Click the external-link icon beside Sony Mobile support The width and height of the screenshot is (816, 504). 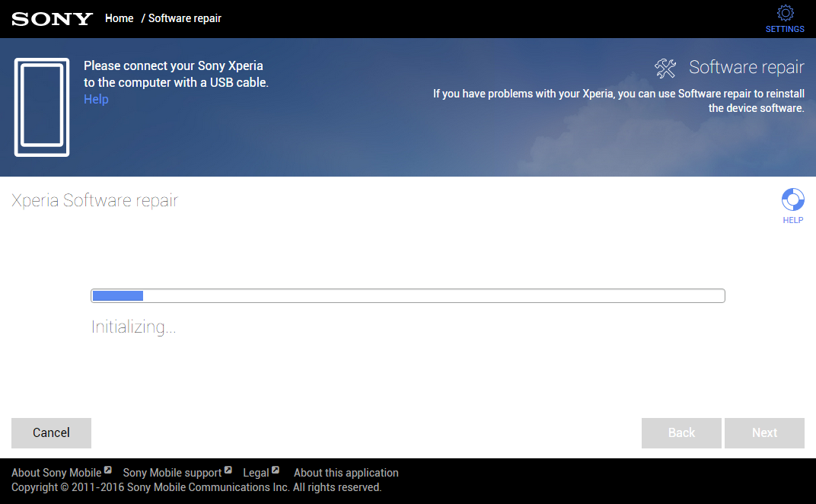click(x=228, y=471)
